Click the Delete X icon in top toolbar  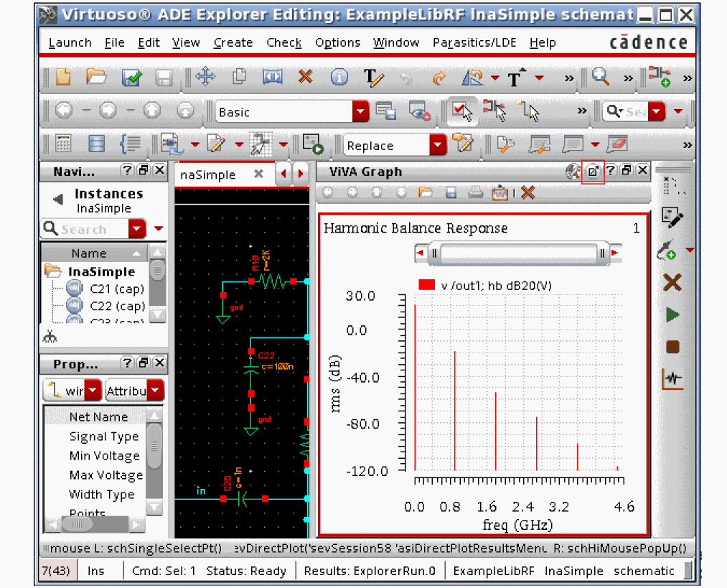click(x=306, y=78)
